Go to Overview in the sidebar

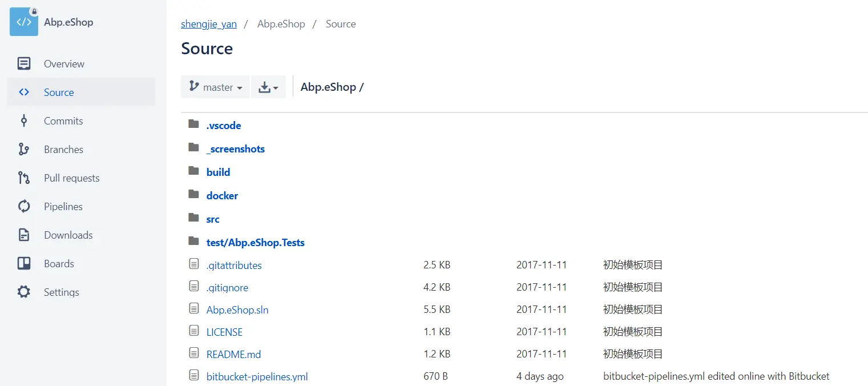(81, 63)
